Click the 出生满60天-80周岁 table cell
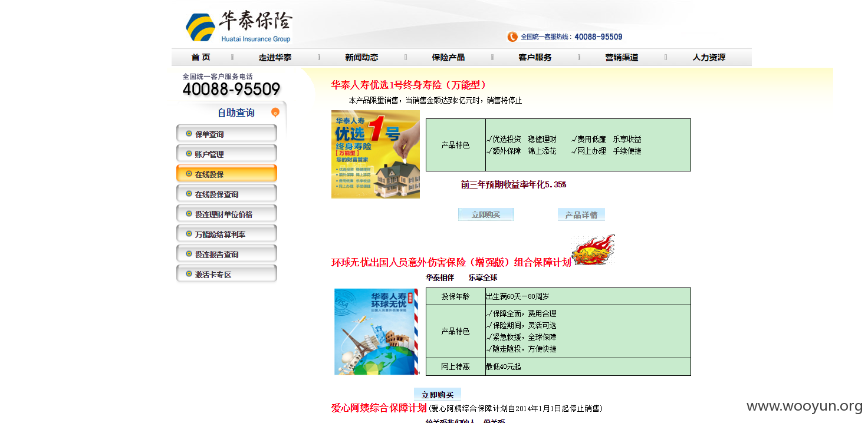The width and height of the screenshot is (868, 423). [x=587, y=296]
